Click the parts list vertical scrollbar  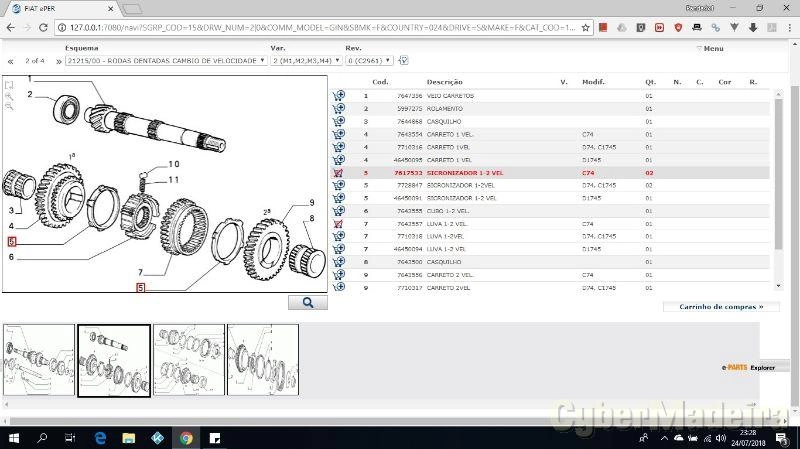click(779, 173)
